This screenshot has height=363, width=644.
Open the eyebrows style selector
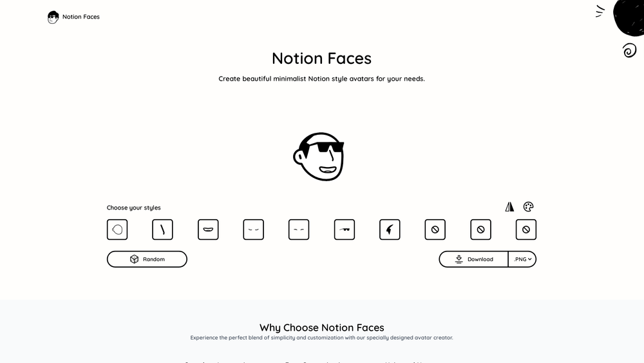(299, 230)
